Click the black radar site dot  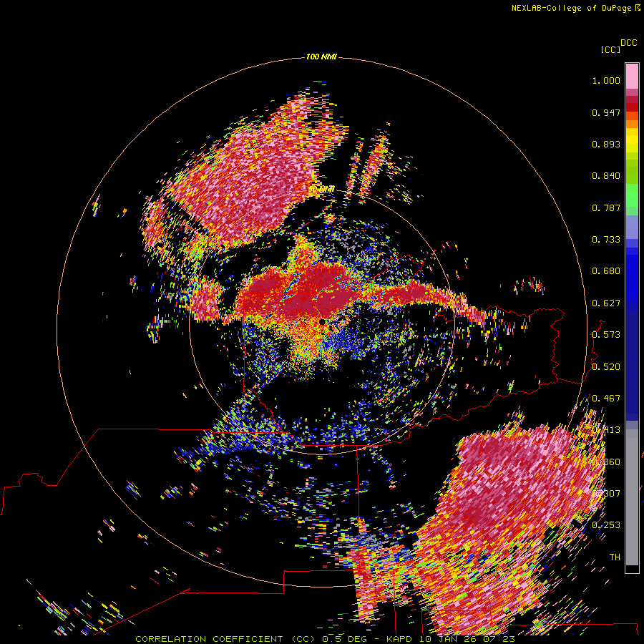tap(322, 322)
